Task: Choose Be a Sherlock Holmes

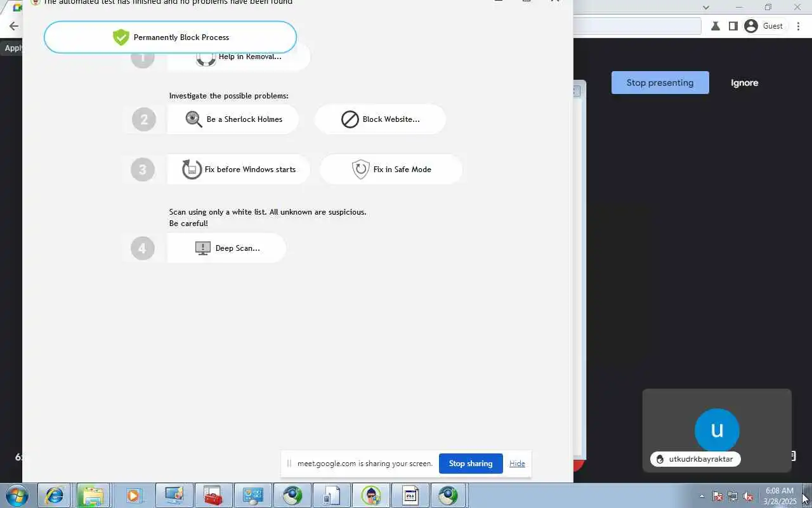Action: pyautogui.click(x=233, y=119)
